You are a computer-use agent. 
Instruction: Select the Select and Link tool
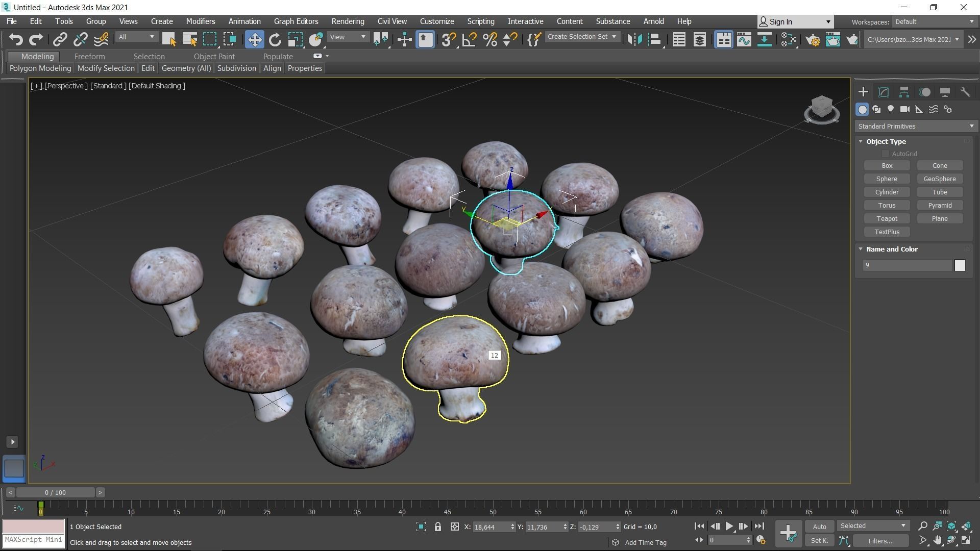[x=60, y=39]
